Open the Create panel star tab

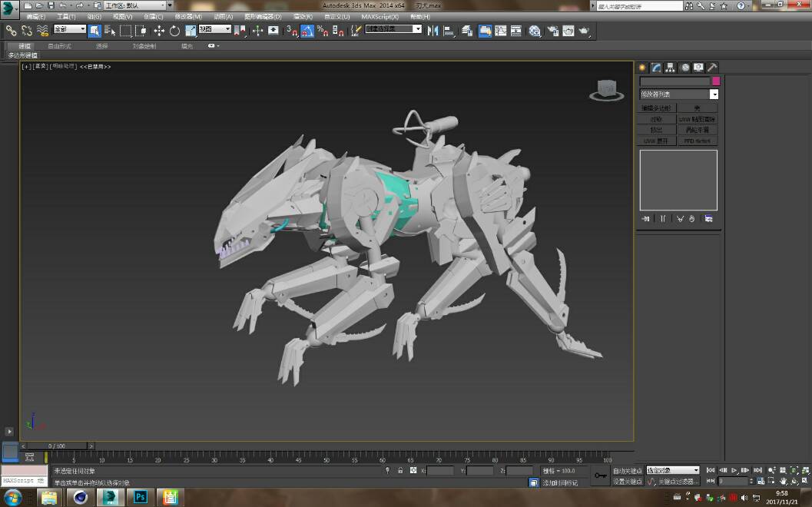643,68
